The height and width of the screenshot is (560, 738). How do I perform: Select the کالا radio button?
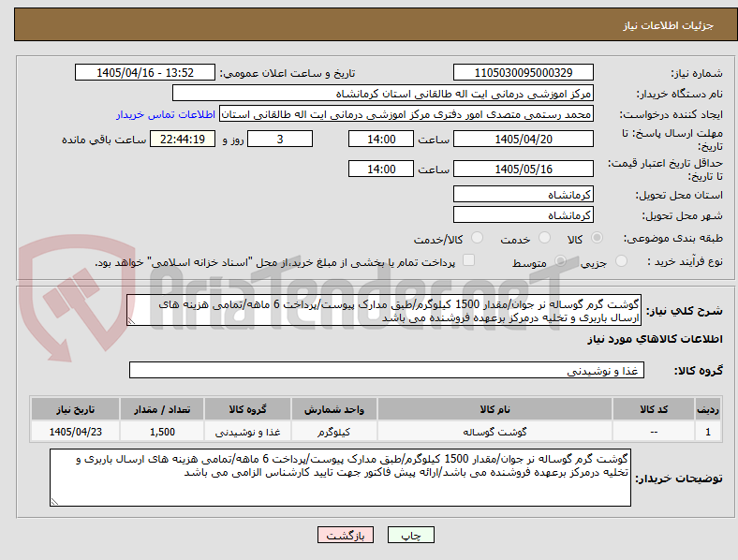(x=597, y=238)
